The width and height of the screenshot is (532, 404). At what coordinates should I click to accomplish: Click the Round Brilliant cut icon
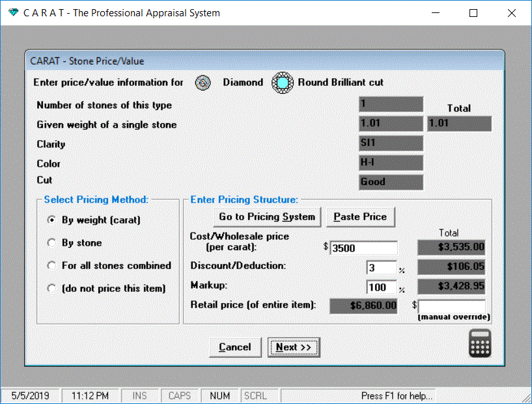coord(283,83)
